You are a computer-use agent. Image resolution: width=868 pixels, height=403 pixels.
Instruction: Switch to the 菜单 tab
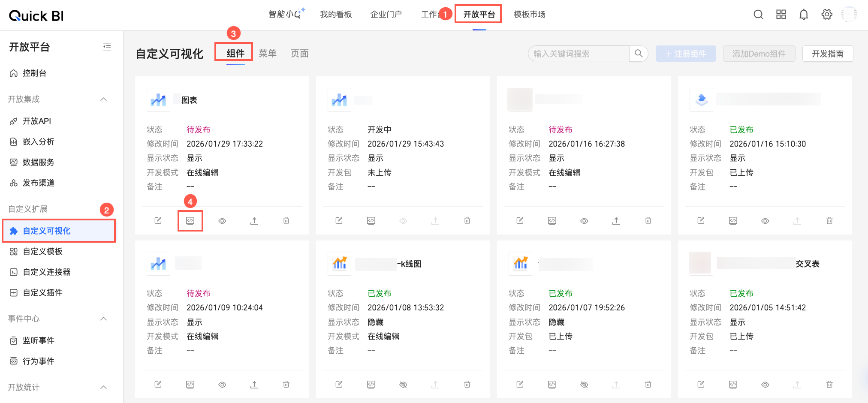click(x=268, y=53)
